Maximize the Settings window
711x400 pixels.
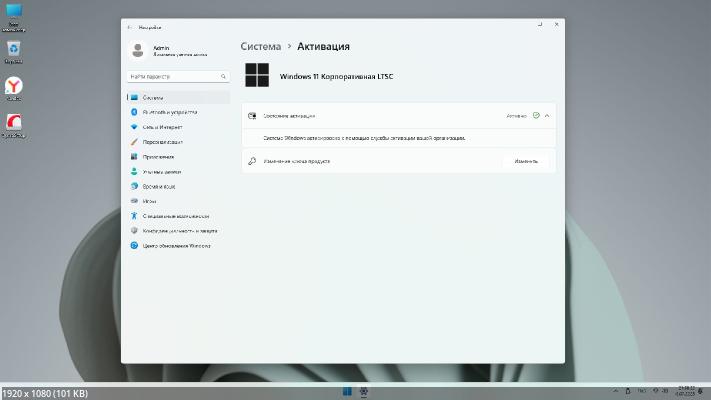pyautogui.click(x=540, y=24)
